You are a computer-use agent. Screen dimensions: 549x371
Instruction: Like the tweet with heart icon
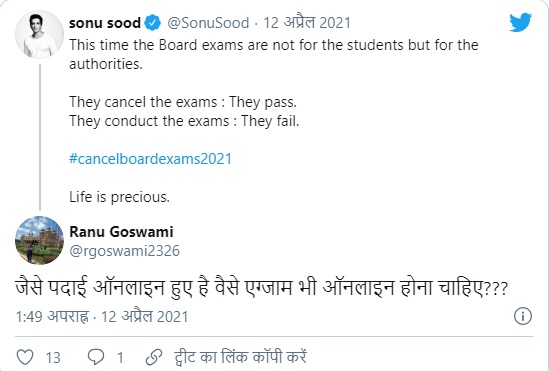click(x=25, y=357)
